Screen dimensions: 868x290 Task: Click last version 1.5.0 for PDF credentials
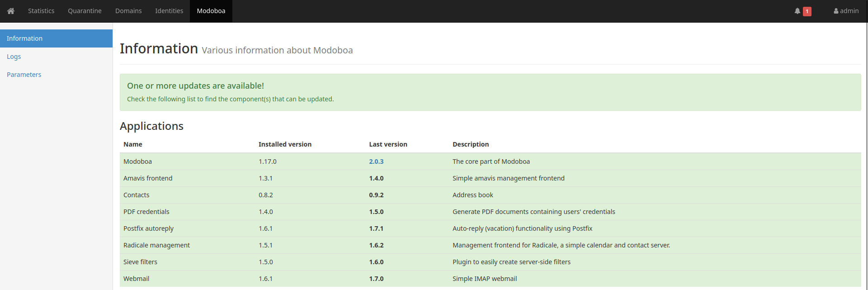pyautogui.click(x=376, y=212)
